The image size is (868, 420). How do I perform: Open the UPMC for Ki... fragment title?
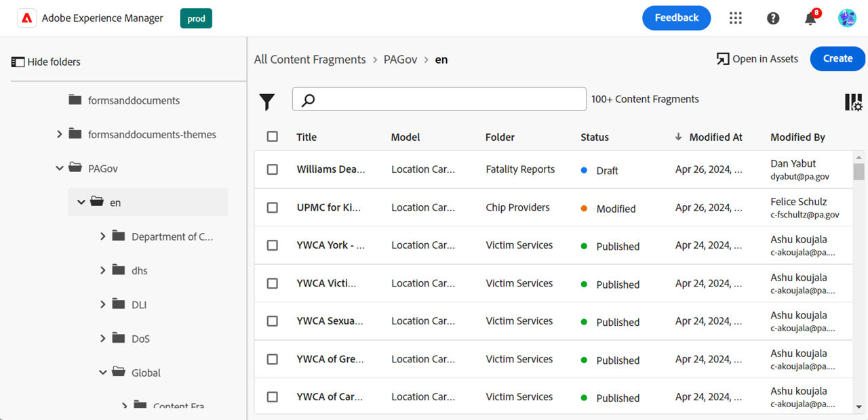[x=329, y=207]
